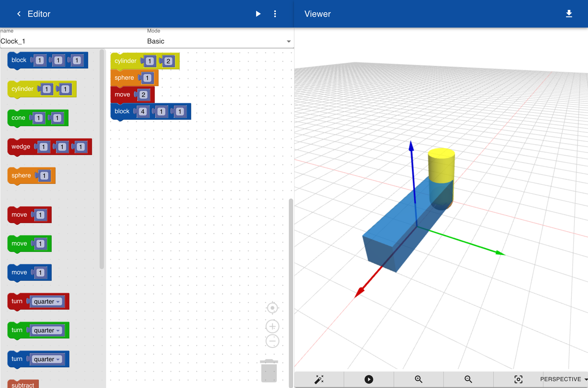Image resolution: width=588 pixels, height=388 pixels.
Task: Edit toolbox red move block's value 1
Action: (x=40, y=215)
